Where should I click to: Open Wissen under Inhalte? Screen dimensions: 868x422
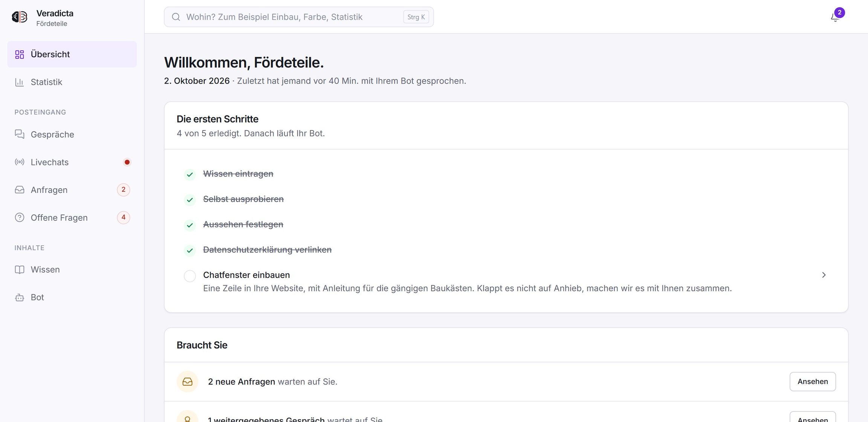pos(72,270)
